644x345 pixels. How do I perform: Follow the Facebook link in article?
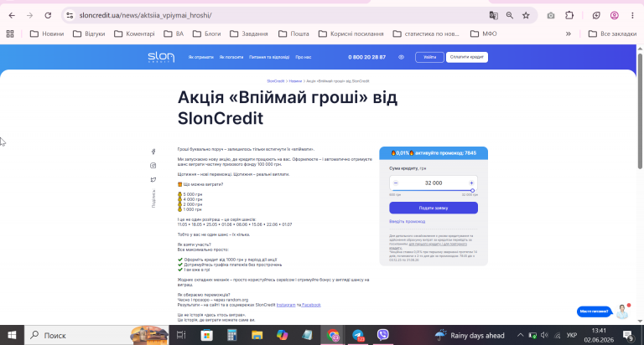point(311,305)
